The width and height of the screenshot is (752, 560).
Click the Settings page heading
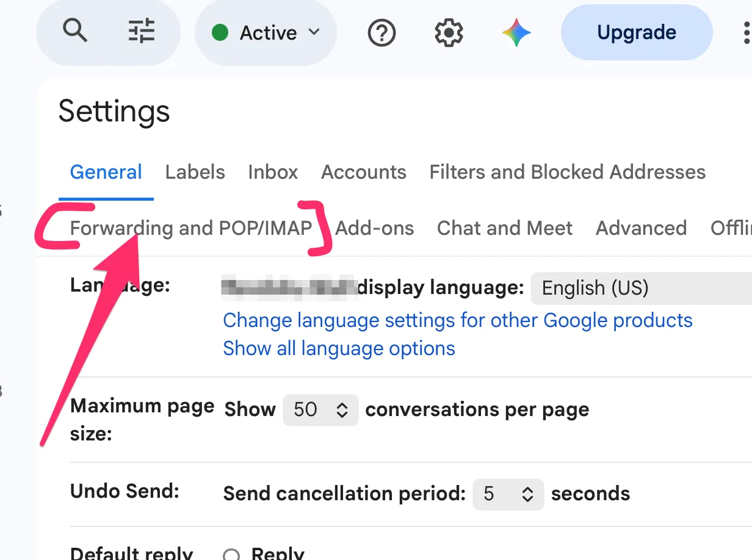[x=114, y=112]
